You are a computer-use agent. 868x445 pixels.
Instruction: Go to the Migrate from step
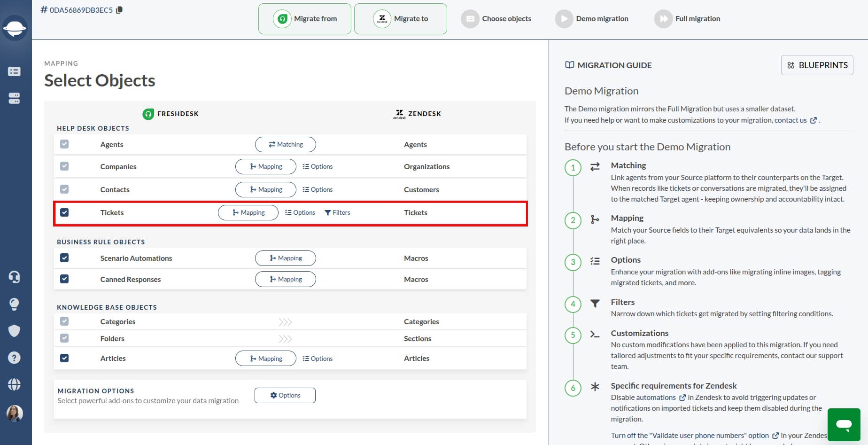tap(305, 19)
